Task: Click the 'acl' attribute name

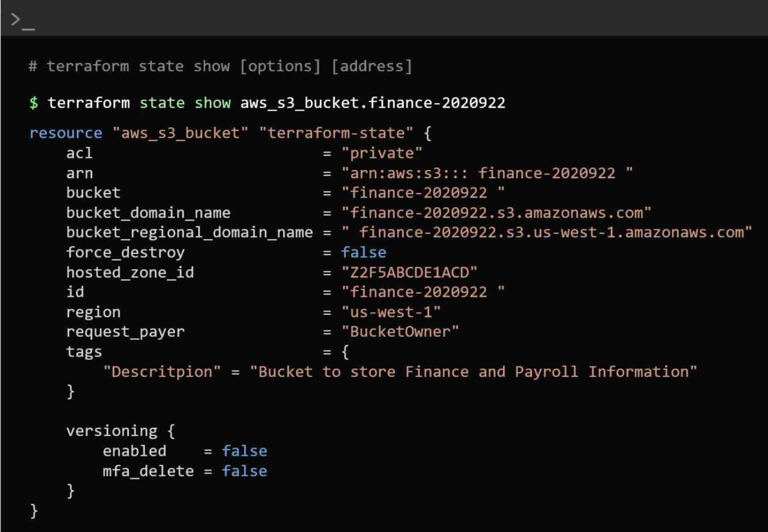Action: click(80, 153)
